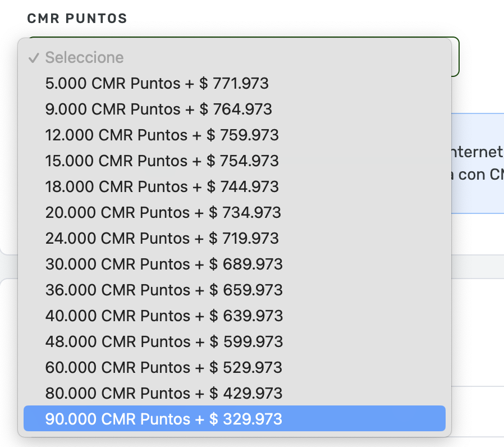Select 18.000 CMR Puntos + $ 744.973
Viewport: 504px width, 447px height.
pyautogui.click(x=162, y=186)
